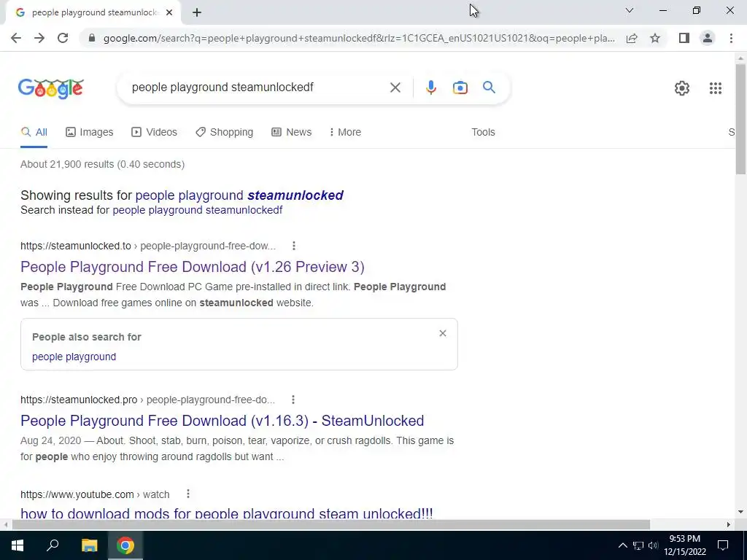Open the Windows notification center
The image size is (747, 560).
[x=723, y=545]
